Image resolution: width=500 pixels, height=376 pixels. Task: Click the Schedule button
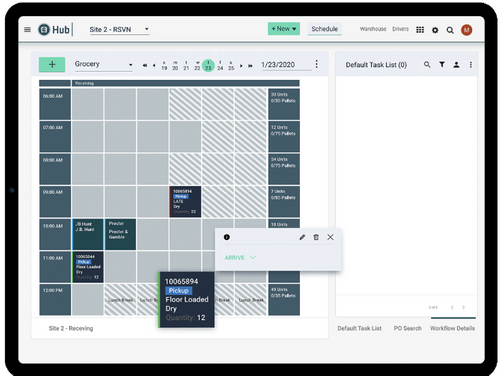click(x=324, y=29)
